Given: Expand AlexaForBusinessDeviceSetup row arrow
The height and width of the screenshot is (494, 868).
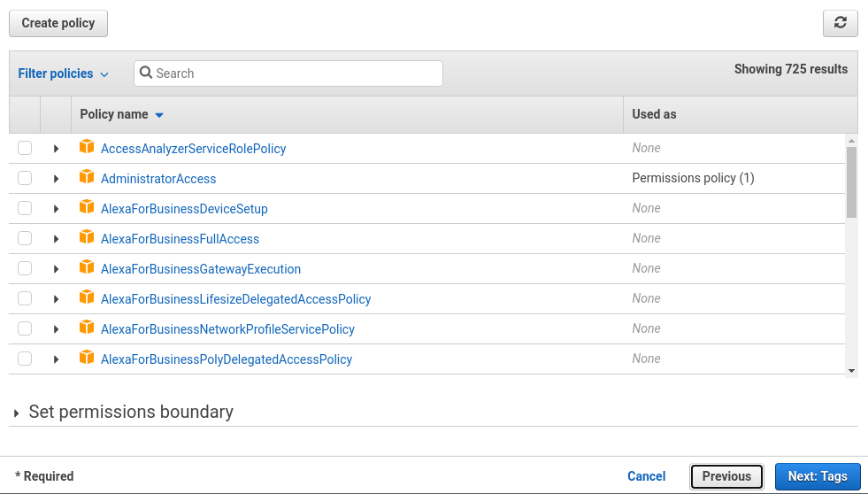Looking at the screenshot, I should [56, 209].
